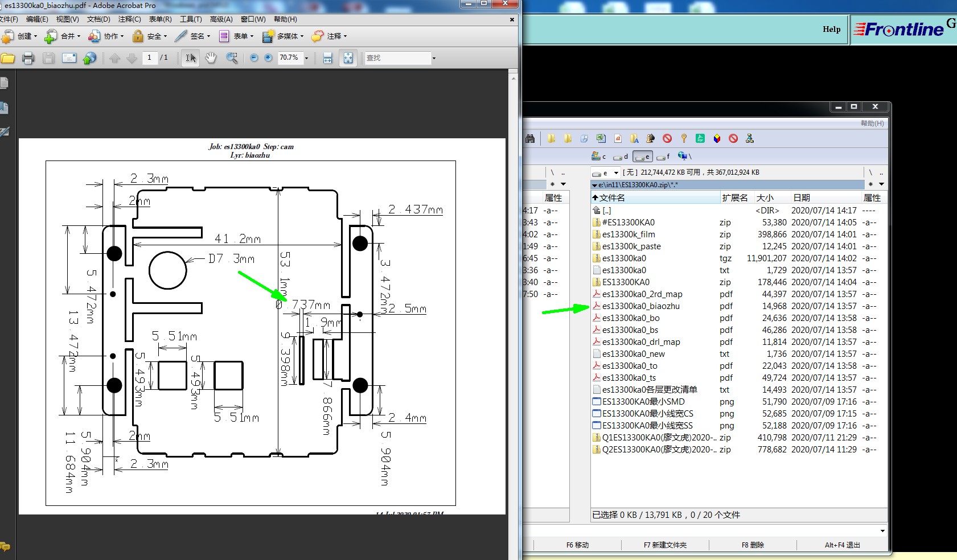
Task: Click the network tree icon in toolbar
Action: (750, 138)
